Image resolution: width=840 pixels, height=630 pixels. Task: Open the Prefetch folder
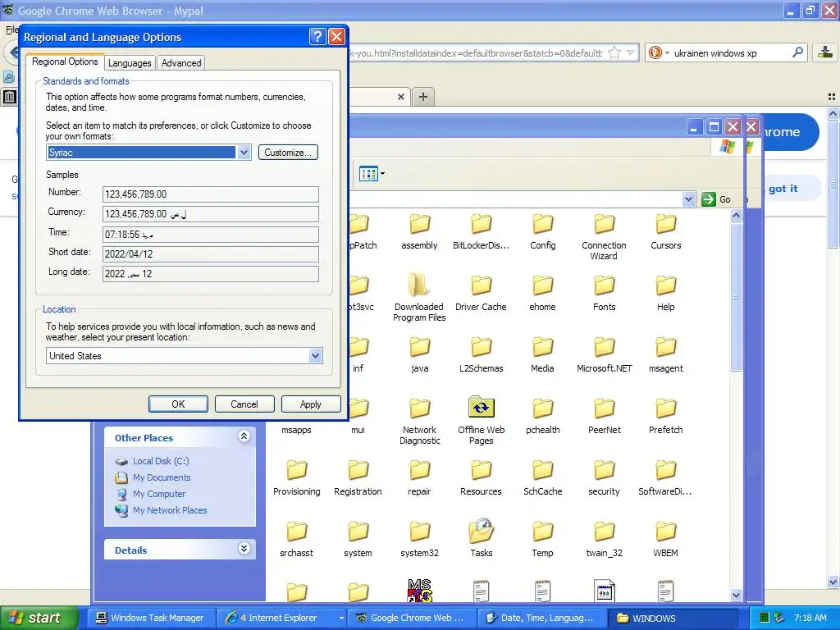666,416
